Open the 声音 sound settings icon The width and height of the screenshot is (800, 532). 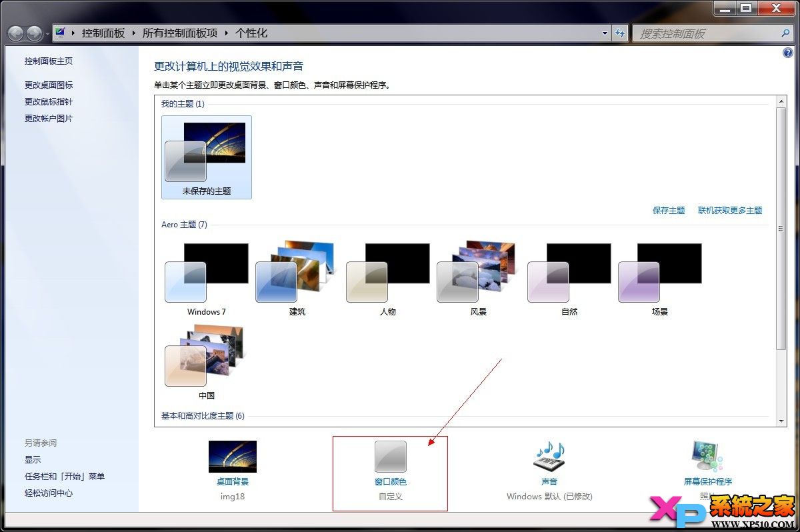click(548, 457)
